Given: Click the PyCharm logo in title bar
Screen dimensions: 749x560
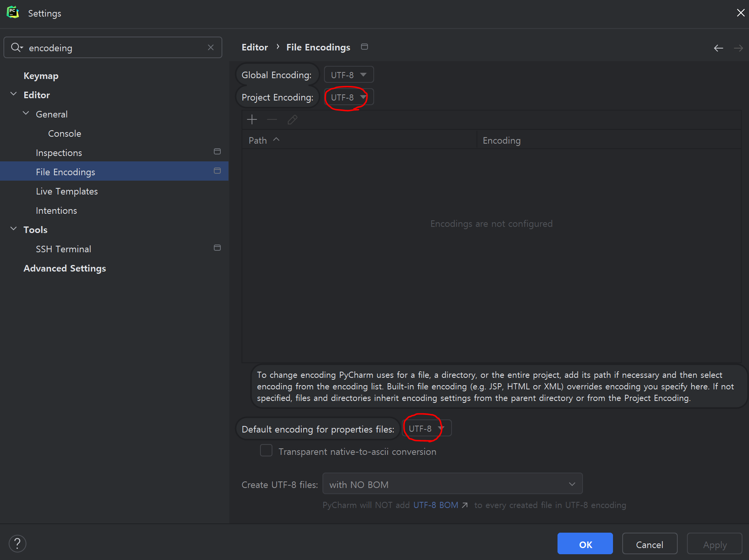Looking at the screenshot, I should (13, 13).
